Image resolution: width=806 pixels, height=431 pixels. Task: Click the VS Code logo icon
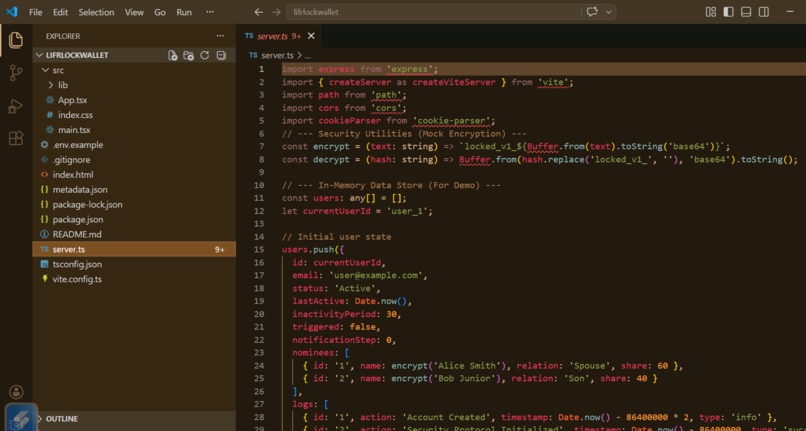12,12
